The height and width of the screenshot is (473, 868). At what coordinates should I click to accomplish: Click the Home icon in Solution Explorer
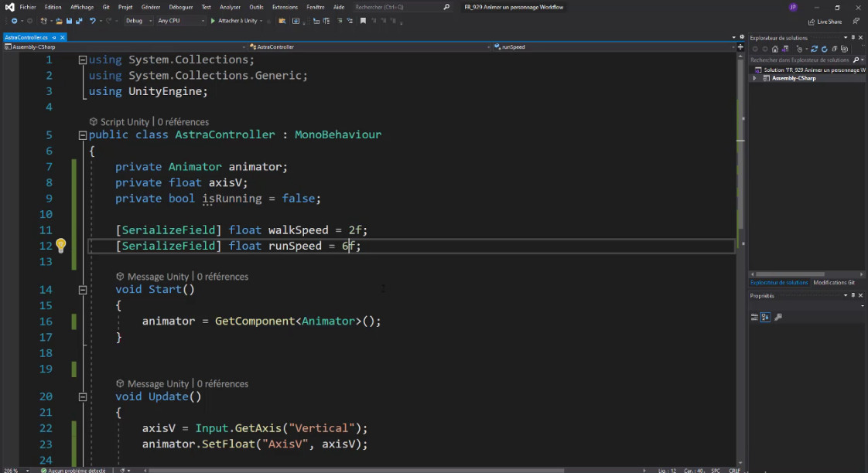(x=774, y=49)
